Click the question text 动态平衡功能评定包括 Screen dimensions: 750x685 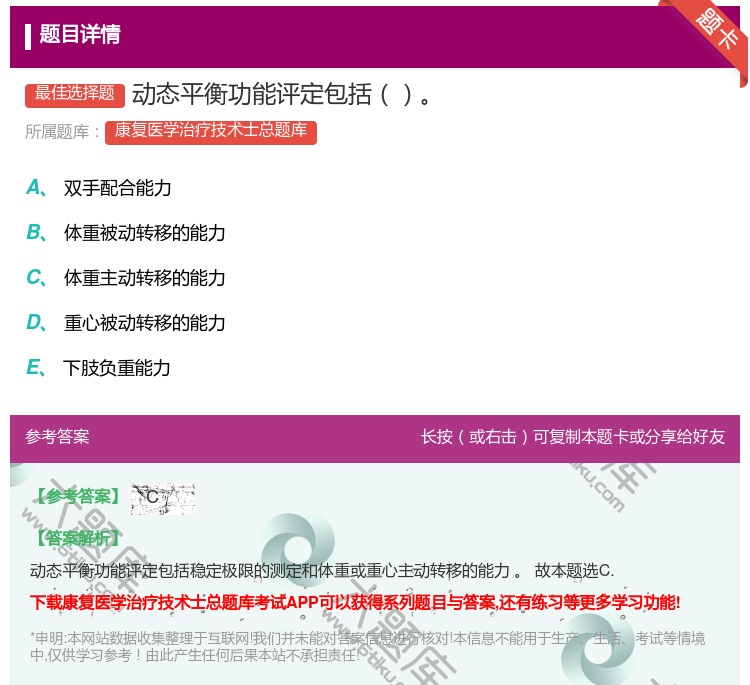click(281, 94)
